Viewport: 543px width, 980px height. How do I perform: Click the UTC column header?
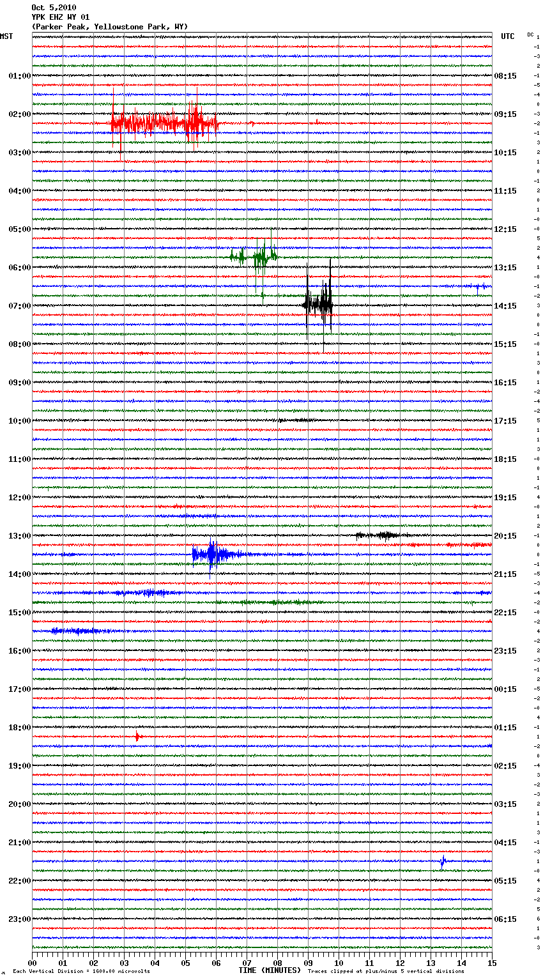[507, 36]
